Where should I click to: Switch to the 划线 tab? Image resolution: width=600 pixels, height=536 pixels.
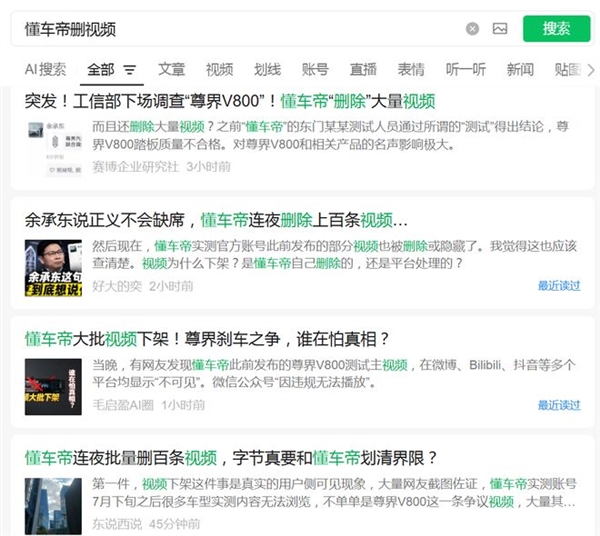(267, 70)
